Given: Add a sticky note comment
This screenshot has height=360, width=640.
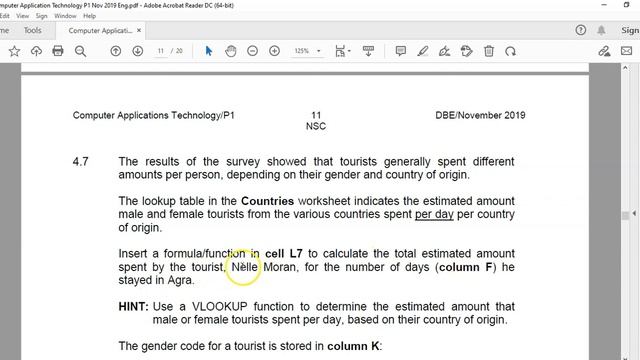Looking at the screenshot, I should (400, 51).
